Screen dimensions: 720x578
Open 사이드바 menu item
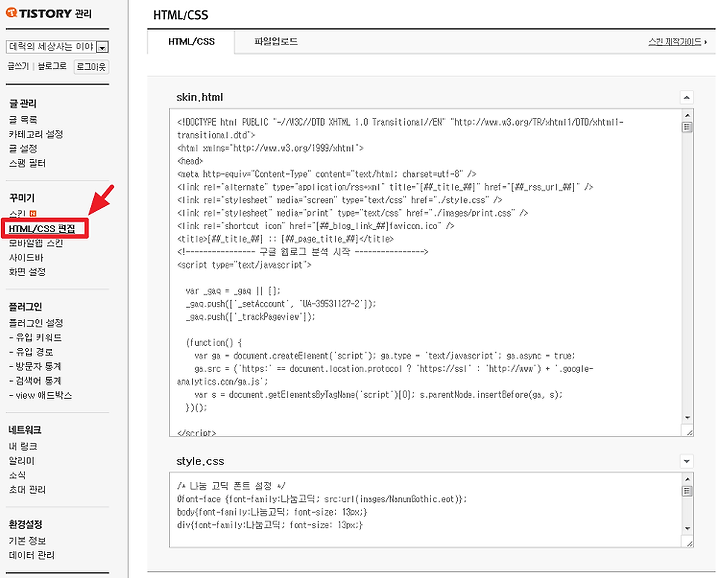click(26, 258)
